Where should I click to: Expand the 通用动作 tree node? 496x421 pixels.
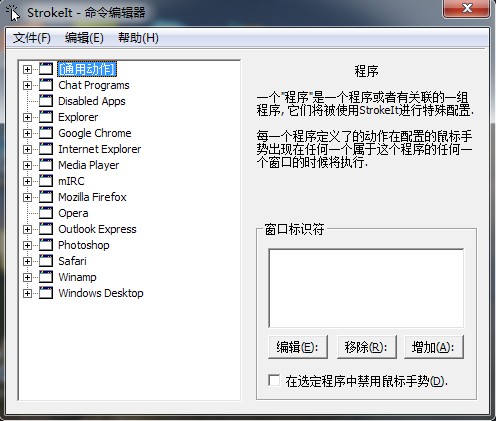(x=27, y=69)
